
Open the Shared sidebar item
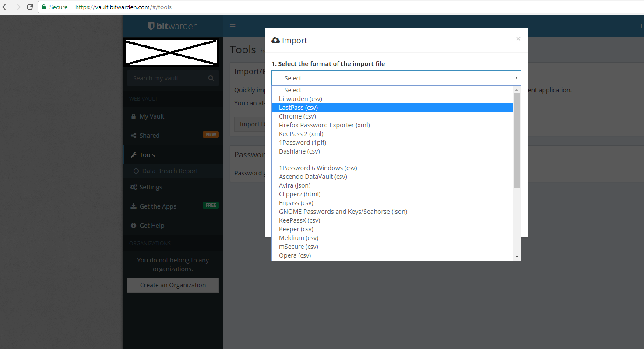pos(173,136)
